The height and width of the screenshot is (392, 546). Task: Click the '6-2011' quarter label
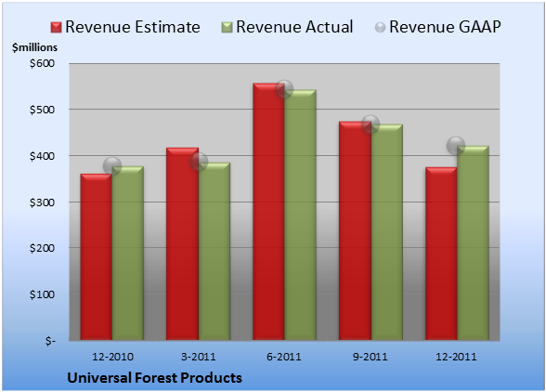[x=284, y=357]
